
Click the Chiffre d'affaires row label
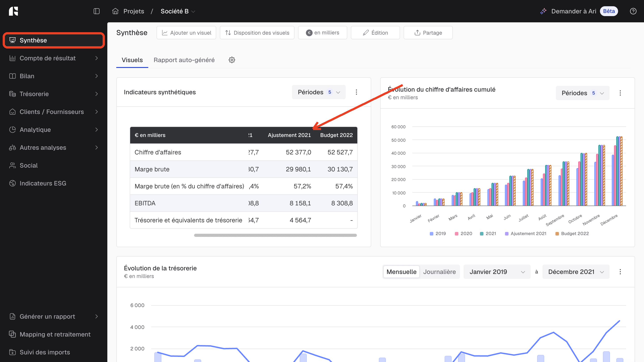coord(158,152)
